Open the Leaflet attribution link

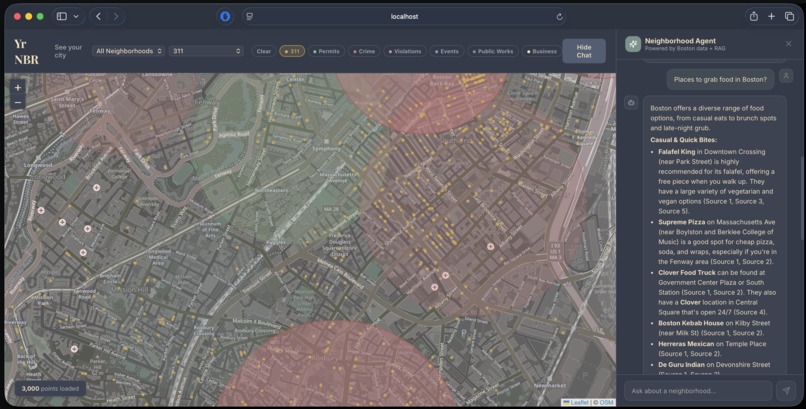[x=576, y=403]
